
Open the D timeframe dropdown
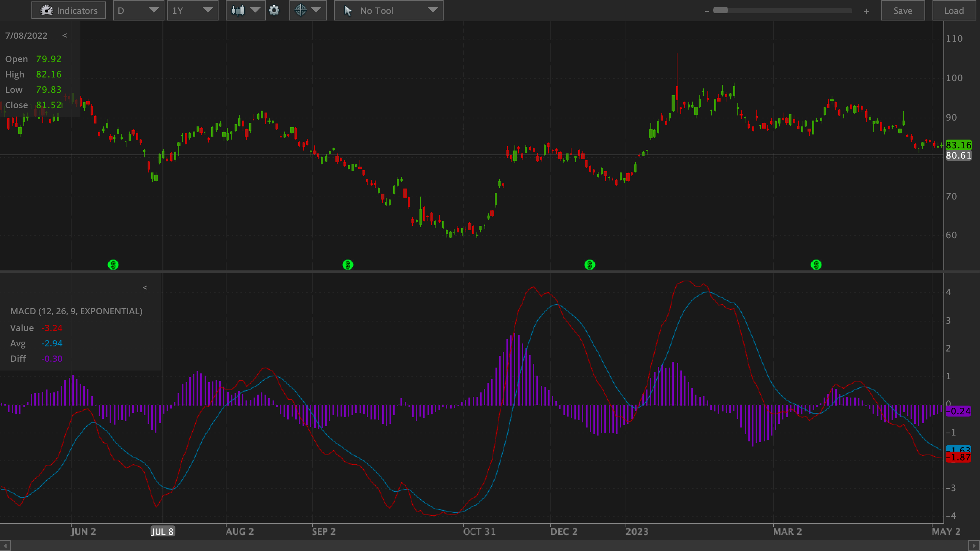point(138,10)
